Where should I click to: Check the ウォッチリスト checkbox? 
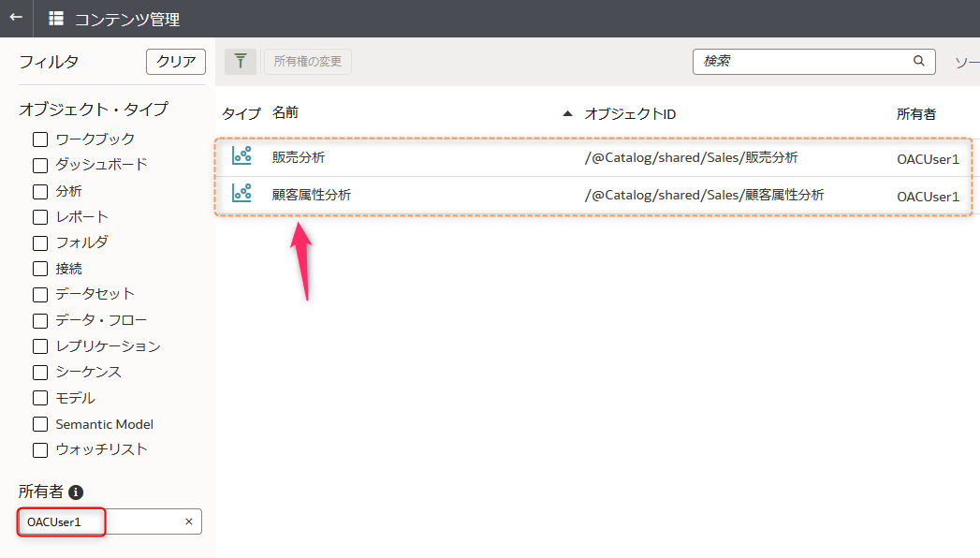click(40, 450)
